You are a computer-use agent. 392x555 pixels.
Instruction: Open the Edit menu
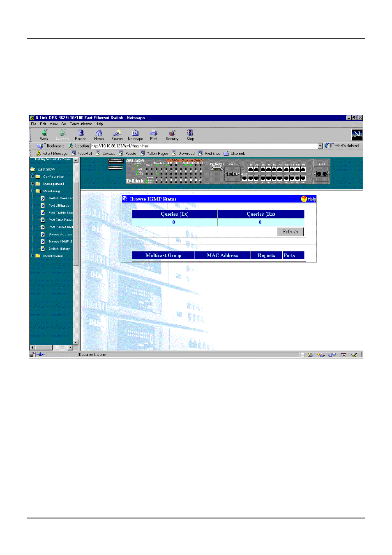click(43, 124)
